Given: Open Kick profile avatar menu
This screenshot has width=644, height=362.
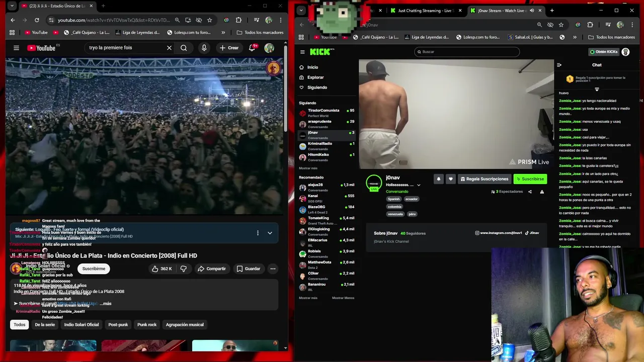Looking at the screenshot, I should pos(625,52).
